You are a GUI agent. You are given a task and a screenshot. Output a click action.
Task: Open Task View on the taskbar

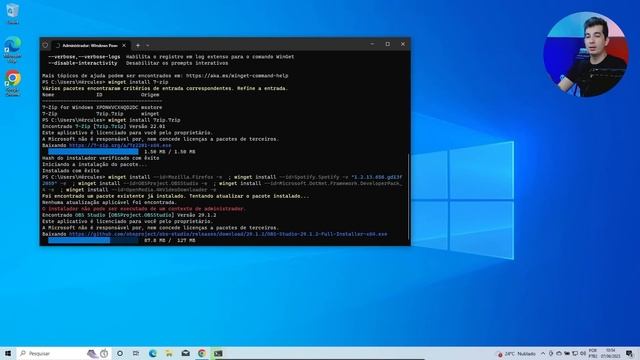136,353
